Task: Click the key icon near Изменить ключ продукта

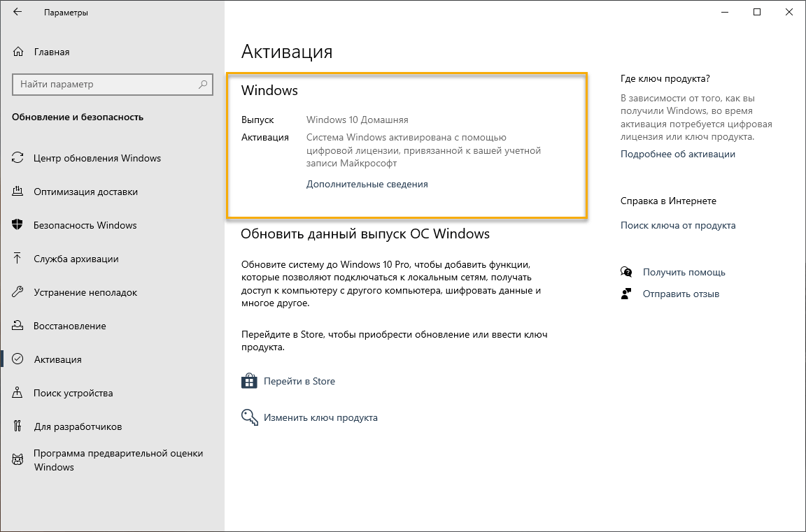Action: click(x=250, y=417)
